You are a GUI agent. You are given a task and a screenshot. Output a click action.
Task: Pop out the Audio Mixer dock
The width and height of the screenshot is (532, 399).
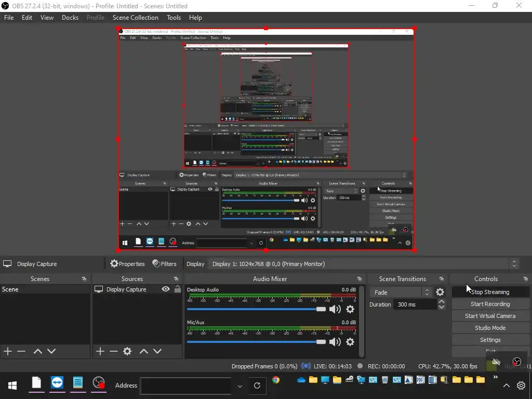(x=360, y=279)
